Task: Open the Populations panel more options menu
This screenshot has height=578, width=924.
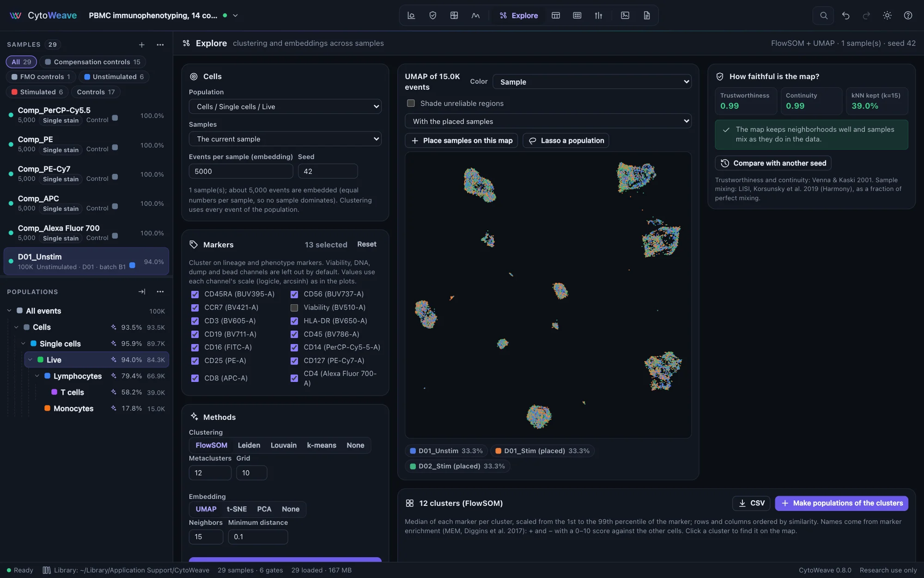Action: coord(160,292)
